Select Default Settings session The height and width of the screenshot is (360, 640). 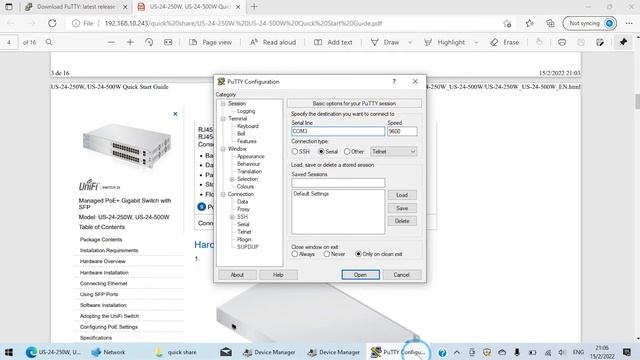click(x=311, y=194)
